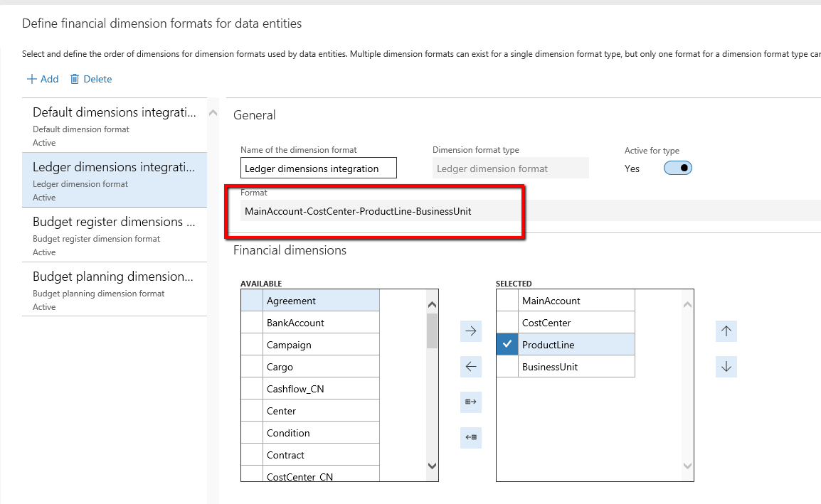
Task: Click the Add button
Action: 43,78
